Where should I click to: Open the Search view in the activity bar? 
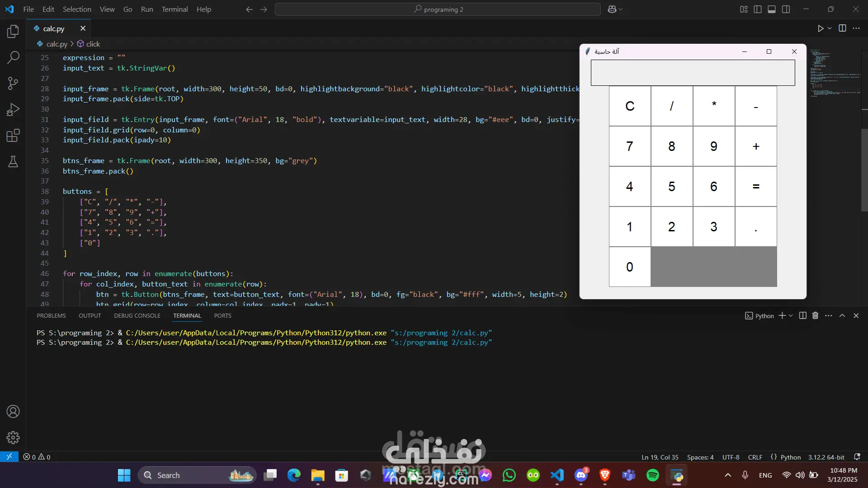tap(13, 57)
